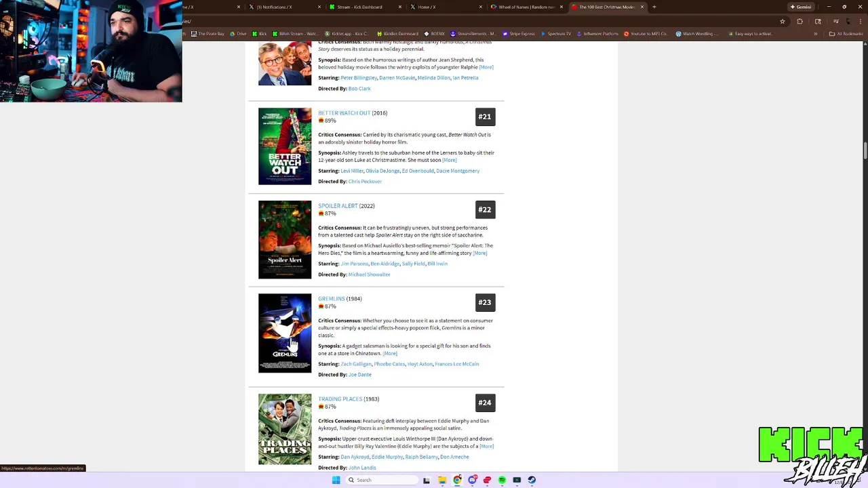This screenshot has height=488, width=868.
Task: Open the SPOILER ALERT title link
Action: coord(338,206)
